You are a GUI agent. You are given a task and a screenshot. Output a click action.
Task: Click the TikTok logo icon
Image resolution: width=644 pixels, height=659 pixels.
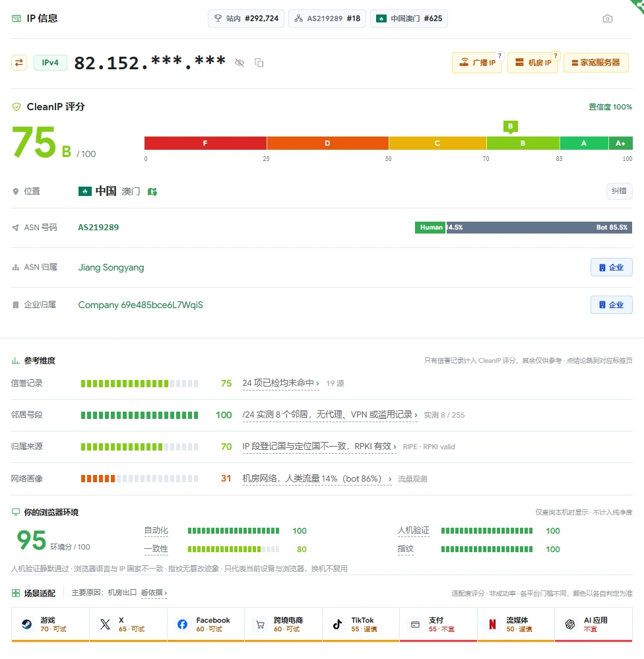coord(337,624)
